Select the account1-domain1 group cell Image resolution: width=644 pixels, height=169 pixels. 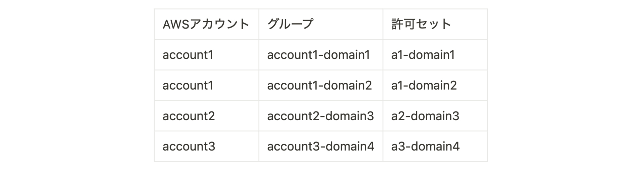point(321,55)
